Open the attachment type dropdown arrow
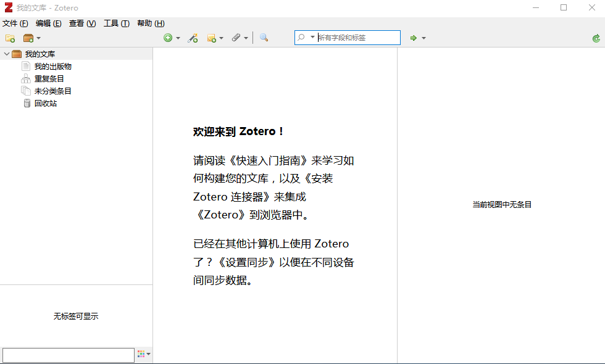The height and width of the screenshot is (364, 605). point(245,38)
